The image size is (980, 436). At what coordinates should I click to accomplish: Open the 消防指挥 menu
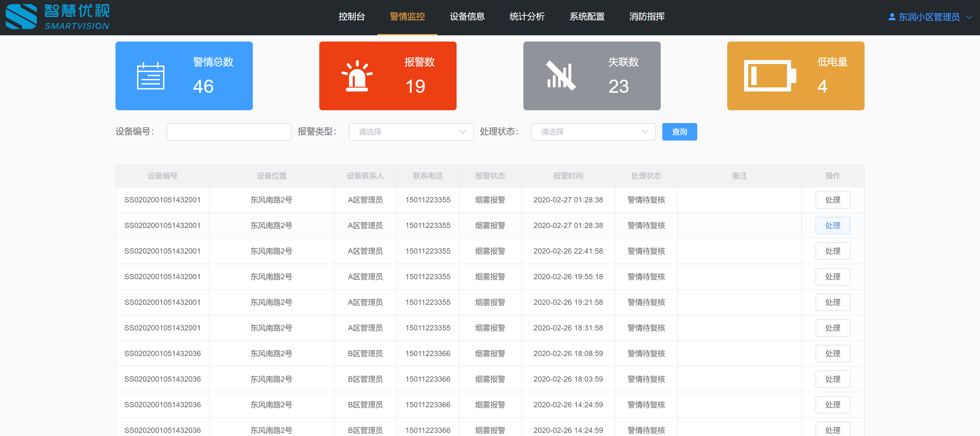(647, 17)
